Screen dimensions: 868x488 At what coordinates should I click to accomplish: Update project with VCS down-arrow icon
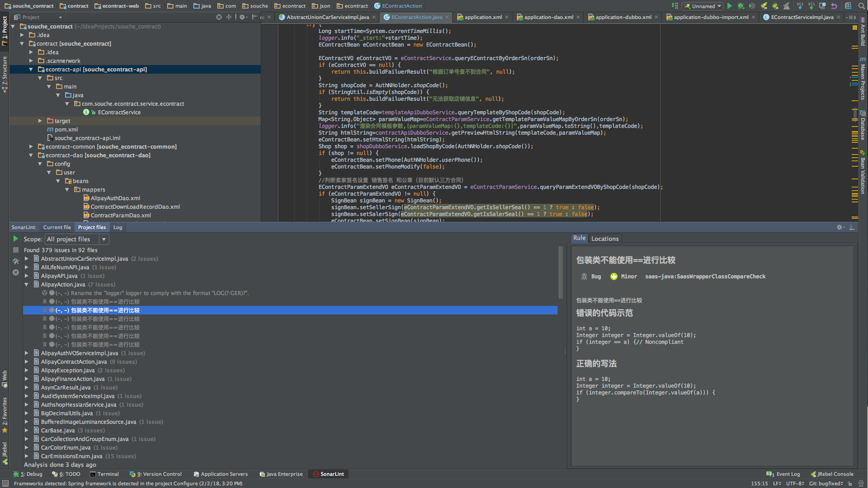(x=800, y=6)
